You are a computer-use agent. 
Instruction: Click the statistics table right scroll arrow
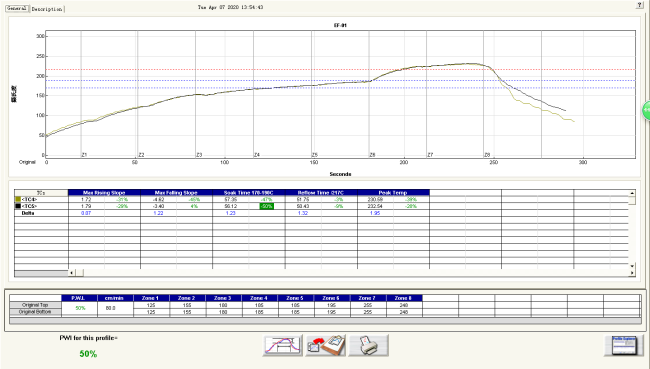[632, 272]
